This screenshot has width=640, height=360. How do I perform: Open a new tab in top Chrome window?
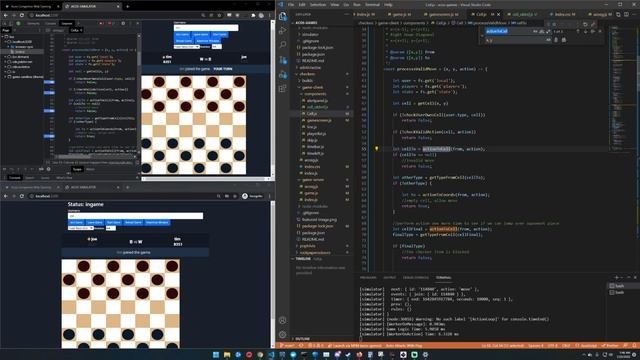(128, 7)
